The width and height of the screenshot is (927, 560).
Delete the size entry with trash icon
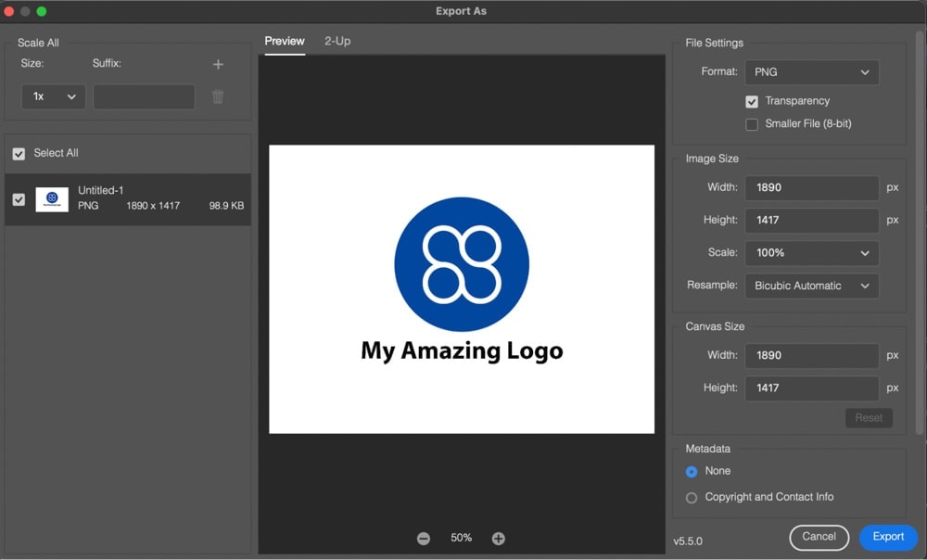pos(218,96)
